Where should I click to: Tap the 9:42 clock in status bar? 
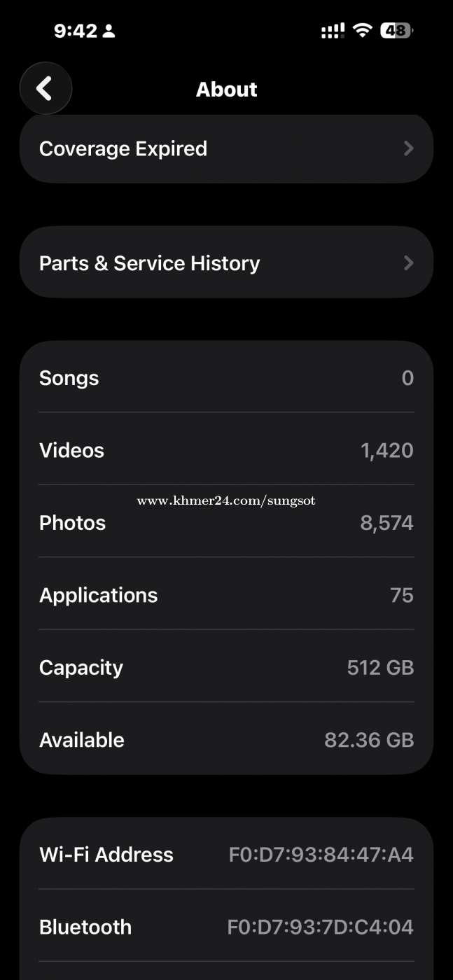(x=76, y=31)
